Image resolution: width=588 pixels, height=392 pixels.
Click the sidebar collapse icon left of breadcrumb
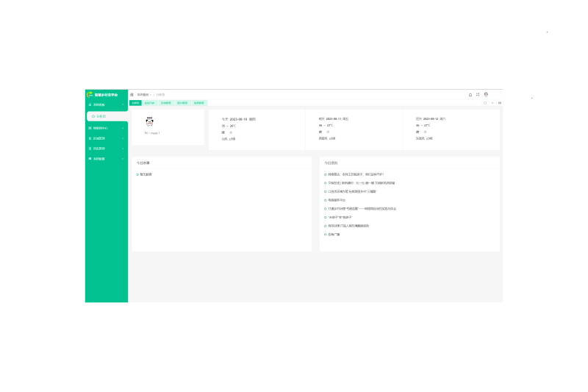(132, 95)
